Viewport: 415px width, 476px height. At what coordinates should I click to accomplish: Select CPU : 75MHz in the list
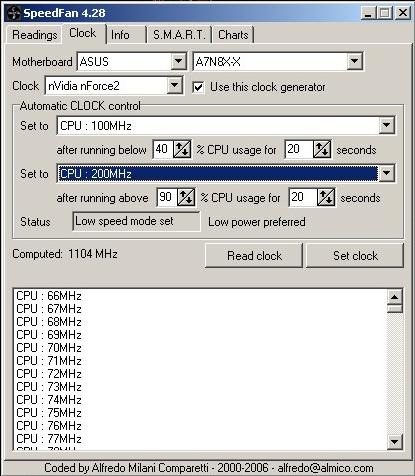tap(49, 413)
